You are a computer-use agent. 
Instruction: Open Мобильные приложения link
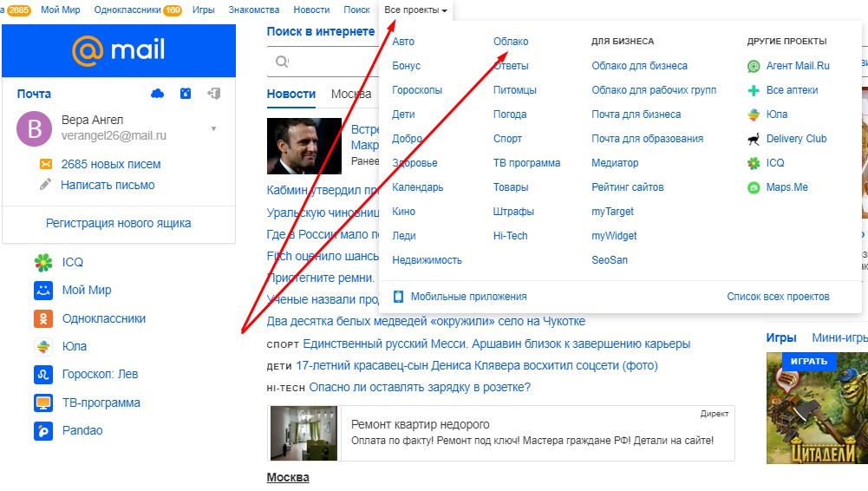pyautogui.click(x=468, y=297)
